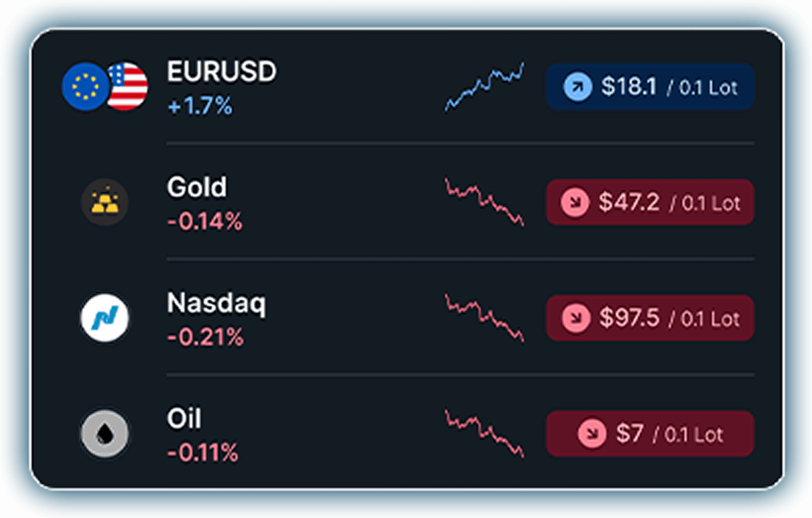Select the EURUSD instrument name
This screenshot has width=812, height=518.
[x=221, y=71]
